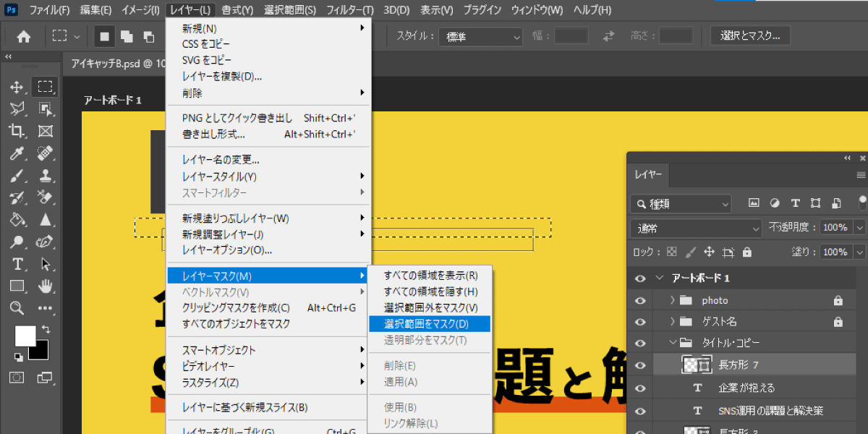The width and height of the screenshot is (868, 434).
Task: Select the Brush tool
Action: click(17, 175)
